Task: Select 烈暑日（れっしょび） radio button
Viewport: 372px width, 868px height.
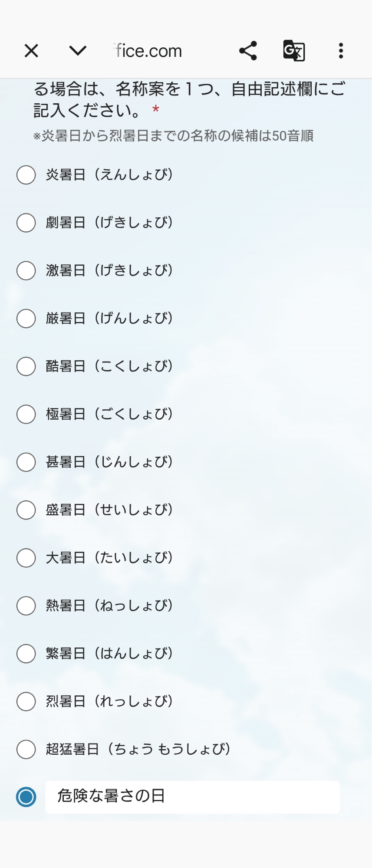Action: click(x=26, y=701)
